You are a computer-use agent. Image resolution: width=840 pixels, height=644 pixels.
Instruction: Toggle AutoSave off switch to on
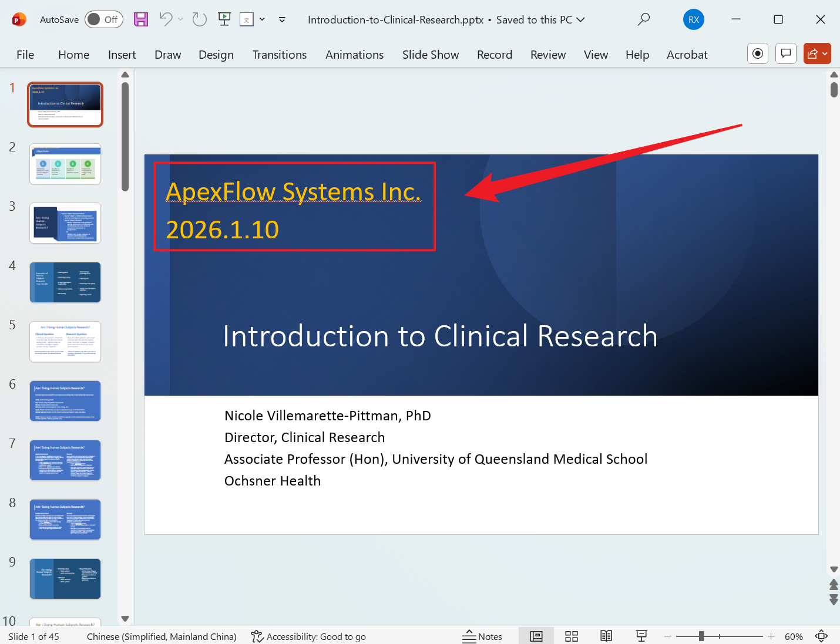103,19
